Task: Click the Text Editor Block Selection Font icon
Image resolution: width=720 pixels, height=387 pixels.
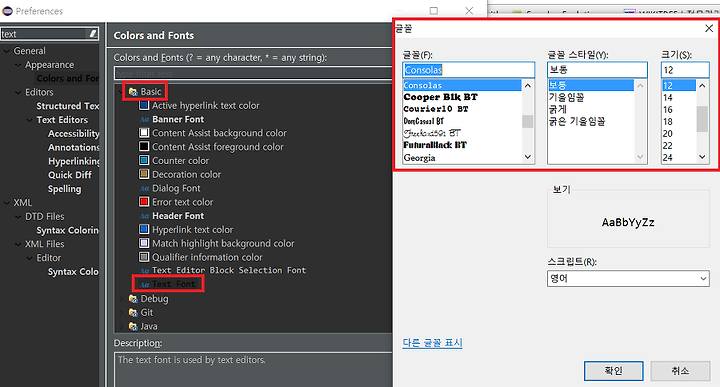Action: tap(144, 271)
